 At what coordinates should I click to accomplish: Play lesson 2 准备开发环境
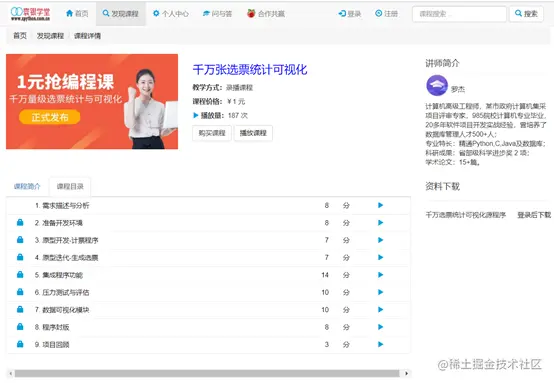click(381, 223)
